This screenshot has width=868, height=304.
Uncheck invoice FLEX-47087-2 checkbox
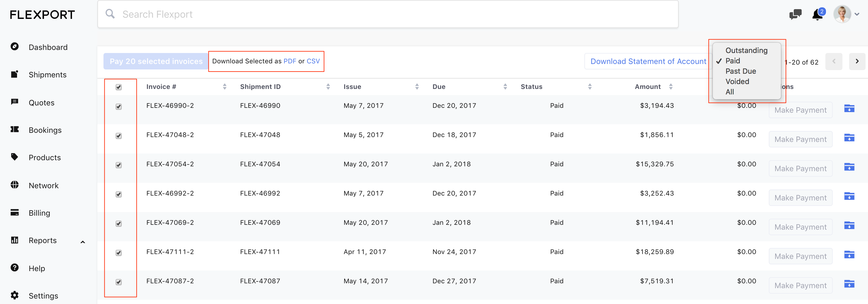tap(119, 282)
